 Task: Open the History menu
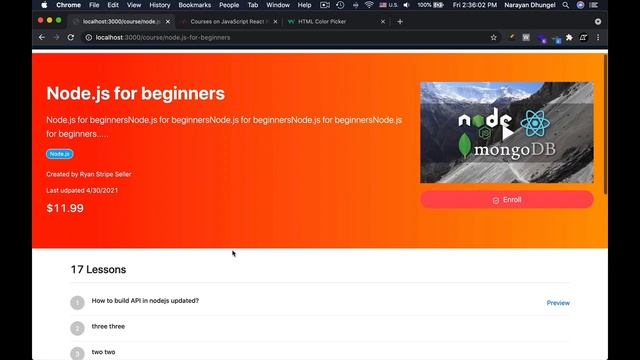click(x=159, y=5)
